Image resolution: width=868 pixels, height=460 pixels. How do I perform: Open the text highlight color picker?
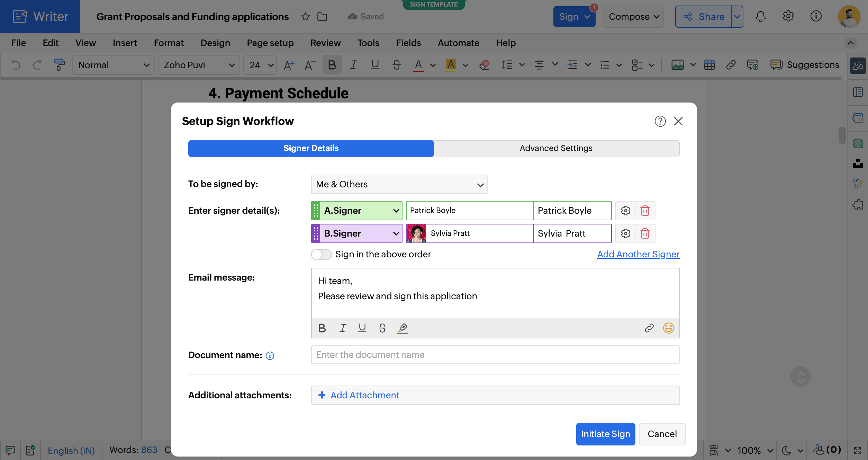pos(465,65)
